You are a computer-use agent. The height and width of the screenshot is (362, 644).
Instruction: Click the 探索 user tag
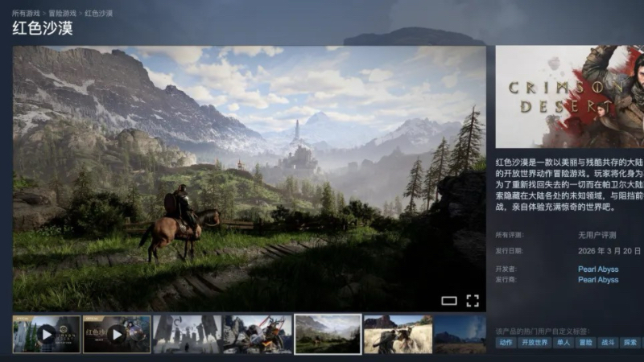click(x=630, y=343)
